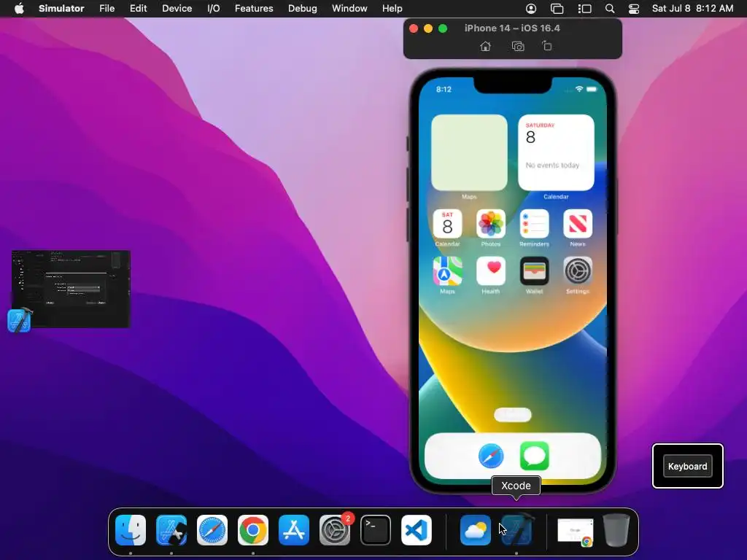
Task: Open the News app on iPhone
Action: (x=578, y=223)
